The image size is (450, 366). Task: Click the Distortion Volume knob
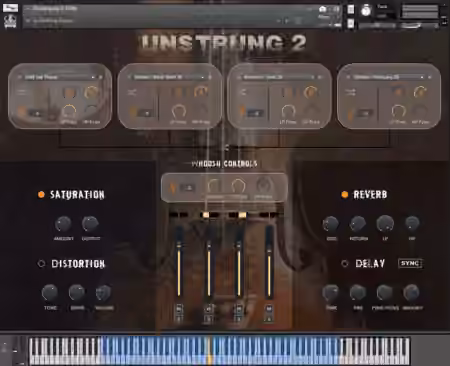(x=104, y=293)
